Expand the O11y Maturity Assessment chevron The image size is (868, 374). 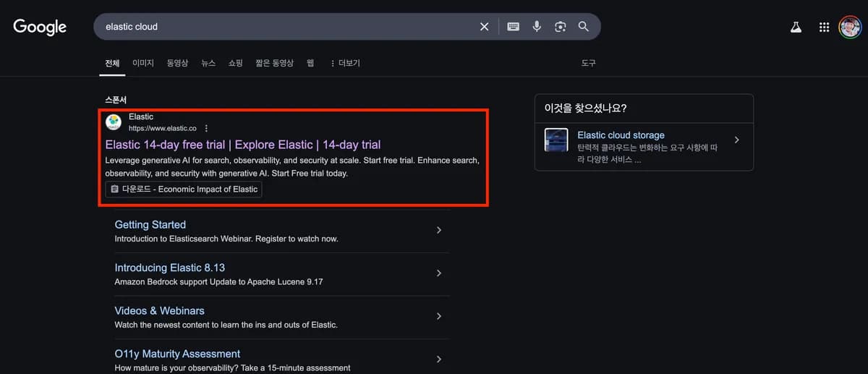click(438, 359)
